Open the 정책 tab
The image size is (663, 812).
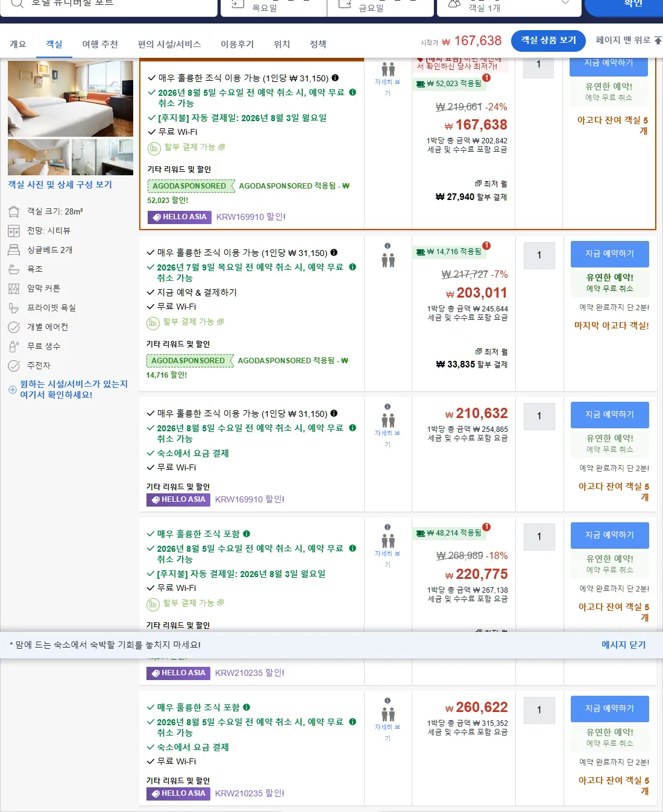coord(318,44)
